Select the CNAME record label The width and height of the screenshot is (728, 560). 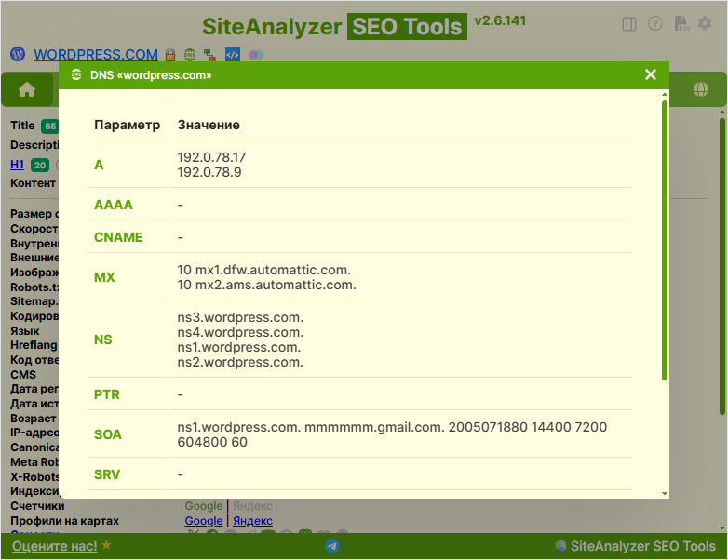click(118, 237)
